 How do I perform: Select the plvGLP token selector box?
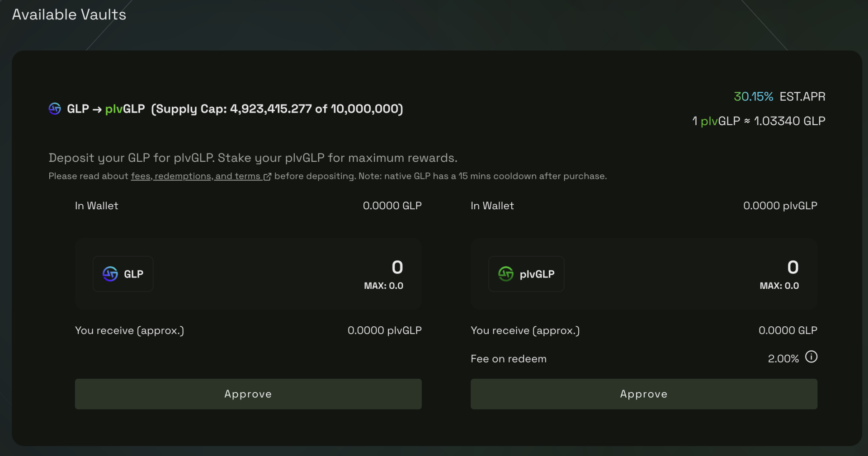526,274
